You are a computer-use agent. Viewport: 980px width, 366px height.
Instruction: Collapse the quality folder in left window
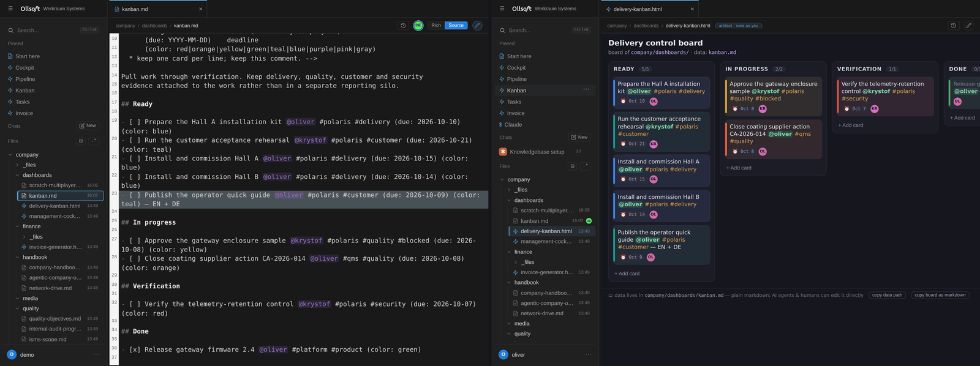click(17, 308)
